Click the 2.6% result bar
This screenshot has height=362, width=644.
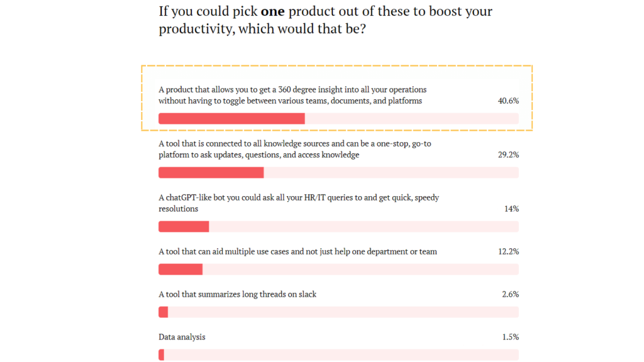pyautogui.click(x=338, y=312)
